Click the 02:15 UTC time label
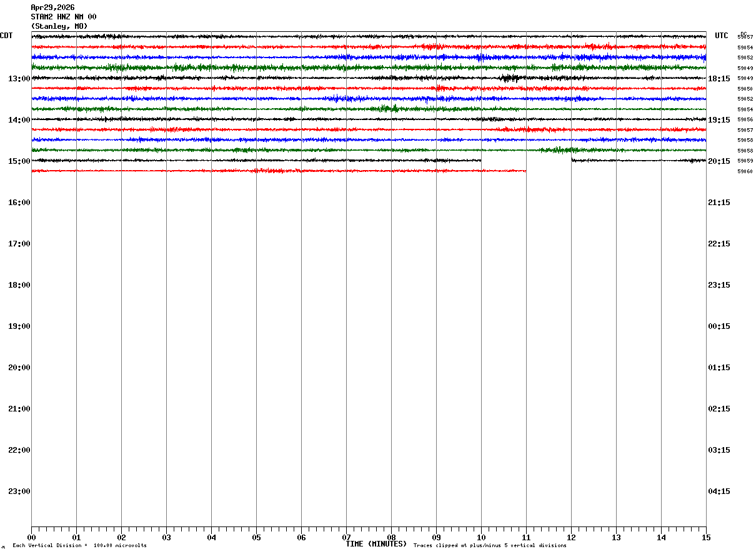This screenshot has width=756, height=554. (719, 409)
